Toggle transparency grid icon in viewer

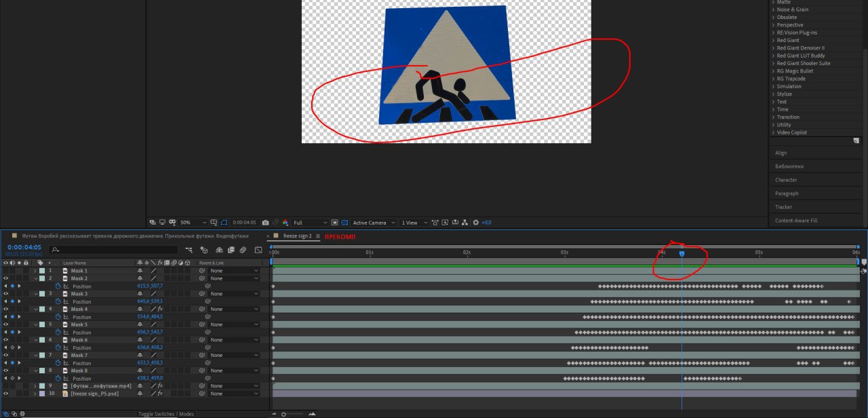click(344, 223)
